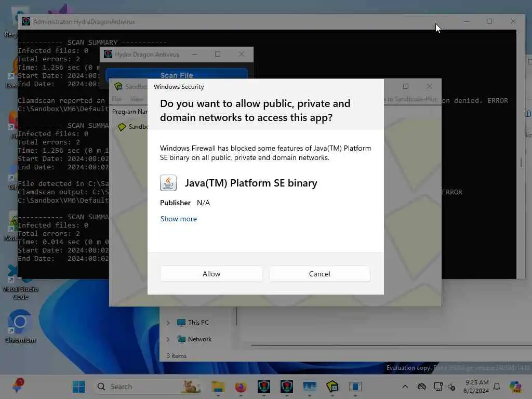Click the HydraDragonAntivirus console window icon

(x=26, y=22)
